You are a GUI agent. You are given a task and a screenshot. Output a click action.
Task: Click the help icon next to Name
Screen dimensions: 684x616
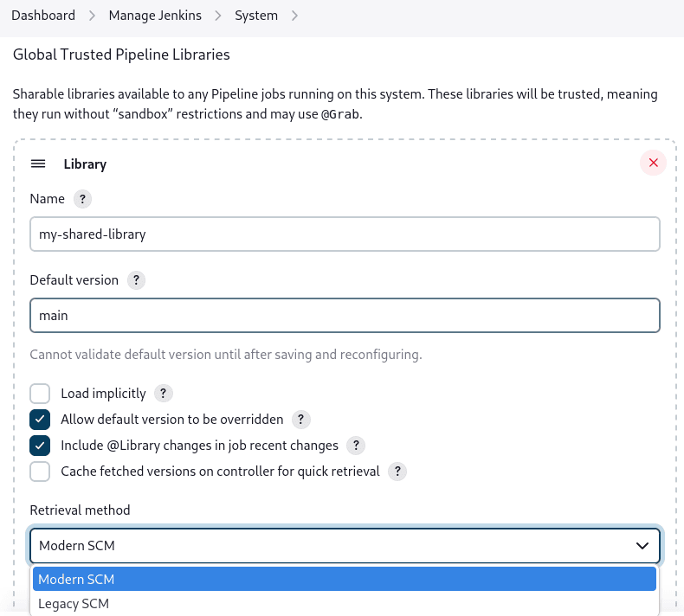pyautogui.click(x=82, y=199)
